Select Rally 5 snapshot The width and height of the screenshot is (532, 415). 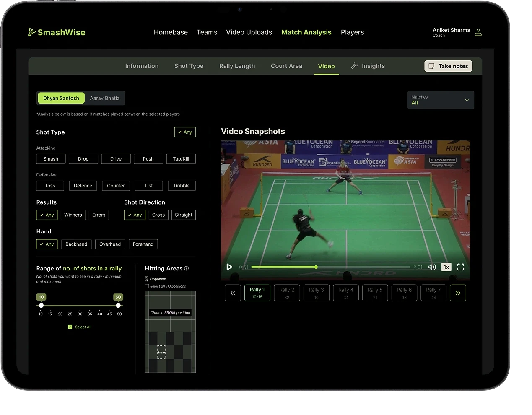(x=375, y=293)
